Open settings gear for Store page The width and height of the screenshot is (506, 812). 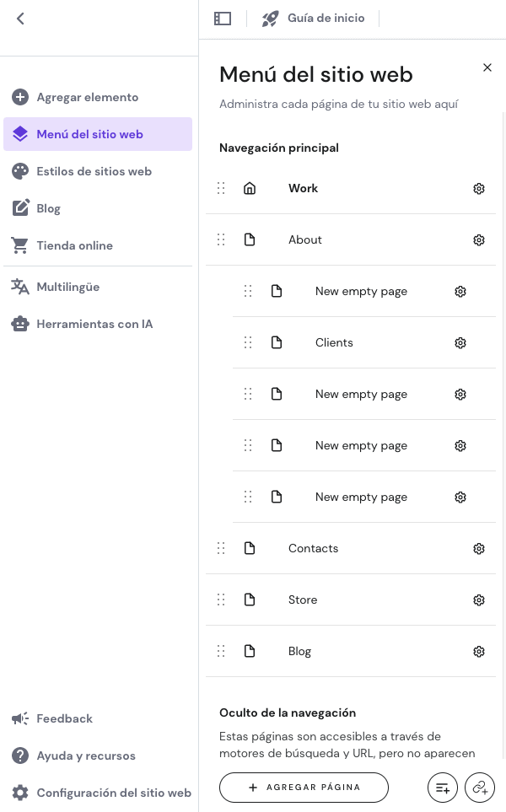[x=478, y=600]
